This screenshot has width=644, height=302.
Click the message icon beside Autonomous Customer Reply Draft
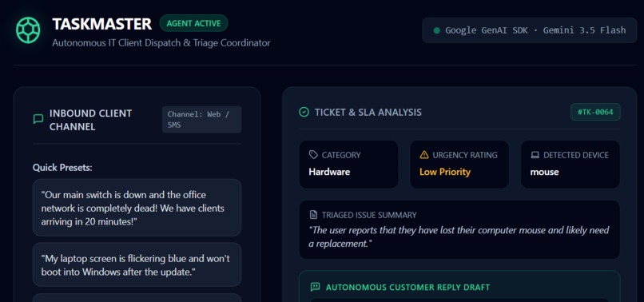(316, 287)
